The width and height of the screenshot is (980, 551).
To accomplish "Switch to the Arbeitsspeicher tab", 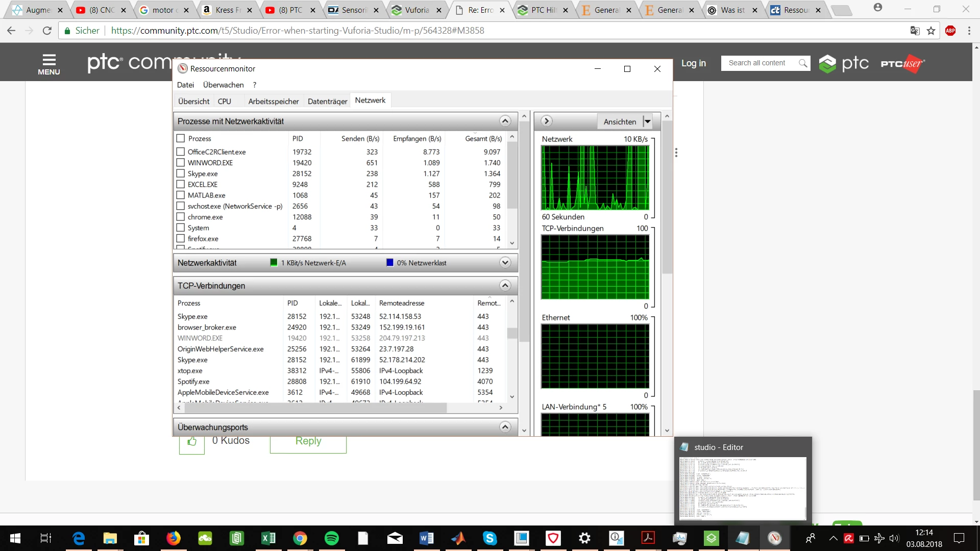I will [x=274, y=102].
